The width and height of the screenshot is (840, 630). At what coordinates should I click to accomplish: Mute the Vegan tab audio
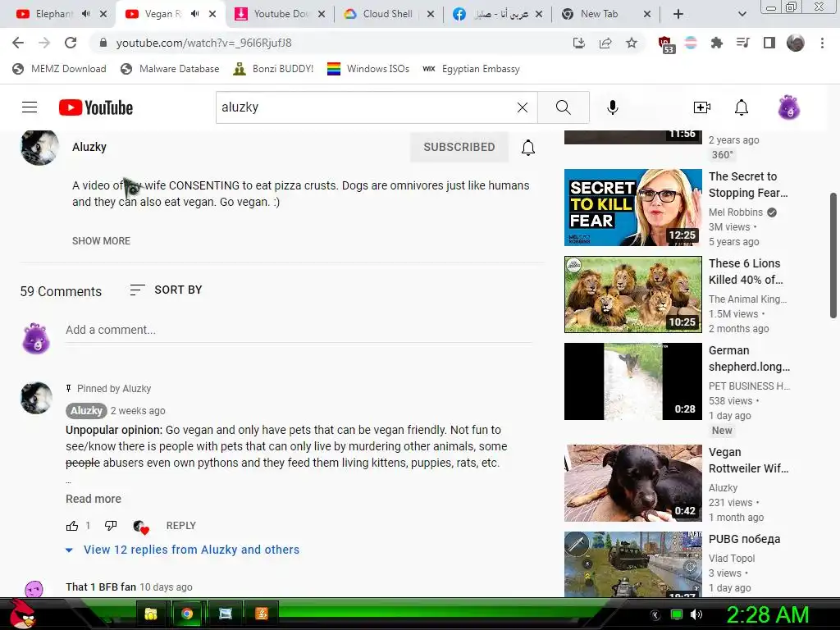click(195, 14)
